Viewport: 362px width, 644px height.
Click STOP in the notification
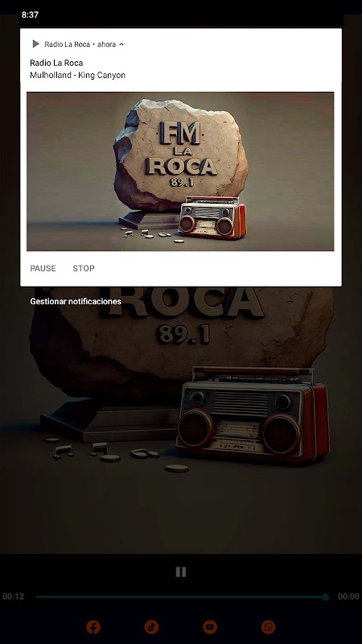pyautogui.click(x=84, y=268)
